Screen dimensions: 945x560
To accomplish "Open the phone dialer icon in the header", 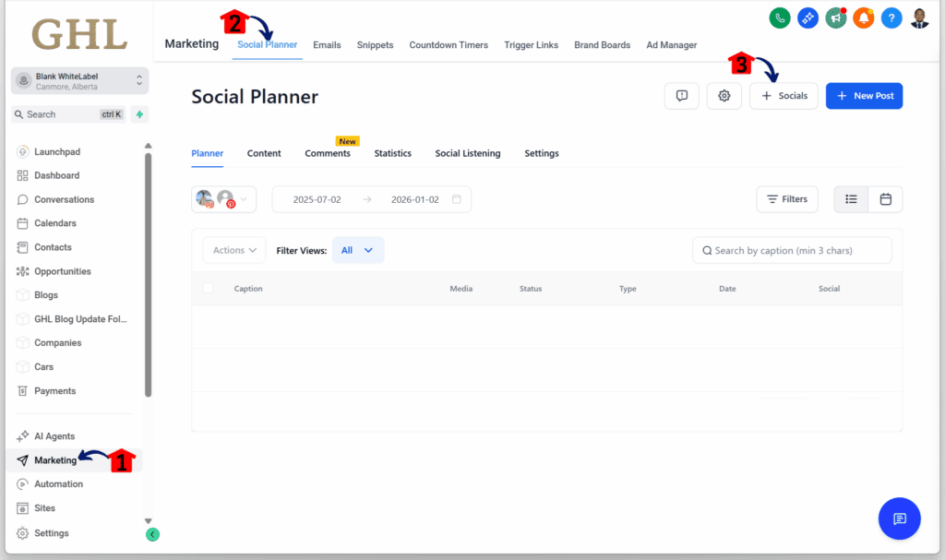I will (x=780, y=18).
